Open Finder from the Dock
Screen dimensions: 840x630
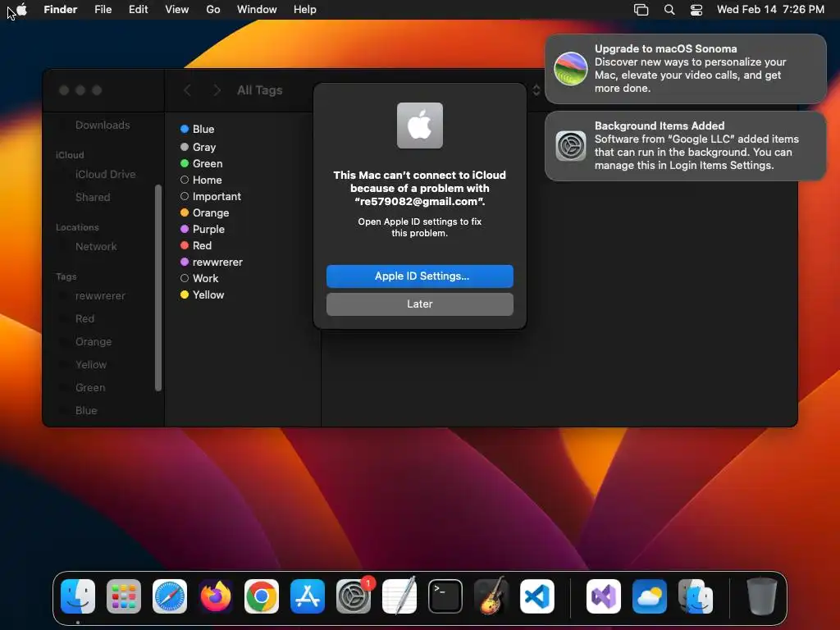78,596
